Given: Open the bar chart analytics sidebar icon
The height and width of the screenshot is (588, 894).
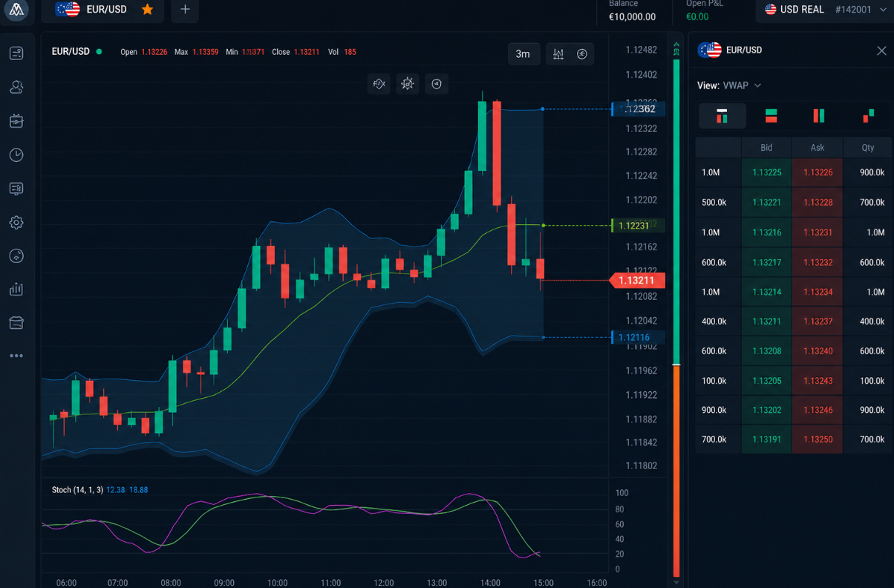Looking at the screenshot, I should click(16, 290).
